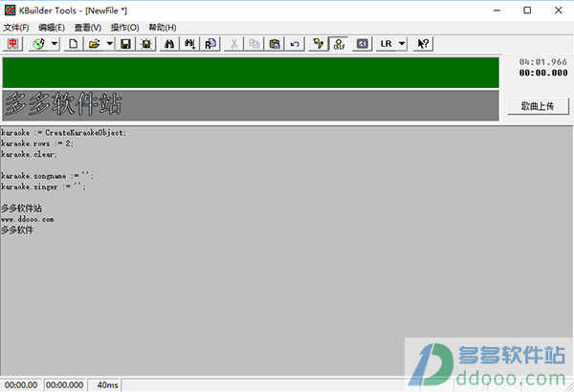Click the line 'www.ddooo.com' in editor
This screenshot has width=574, height=392.
(28, 219)
